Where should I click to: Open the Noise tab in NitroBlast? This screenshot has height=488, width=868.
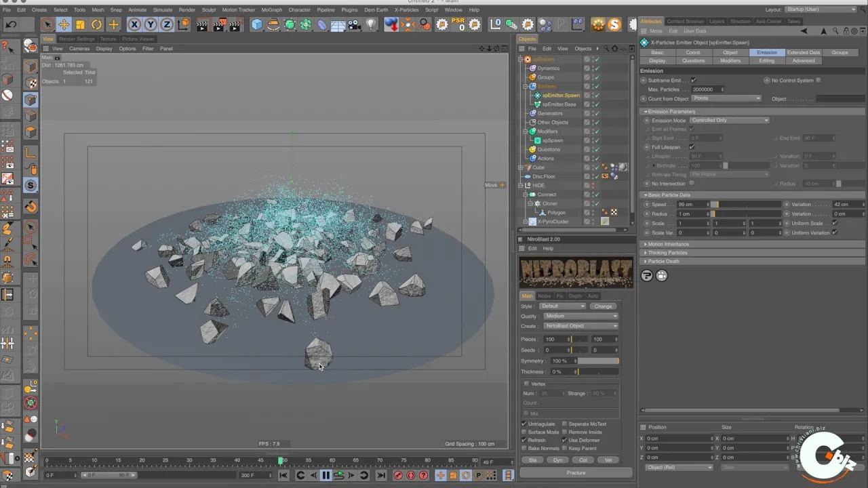click(545, 296)
